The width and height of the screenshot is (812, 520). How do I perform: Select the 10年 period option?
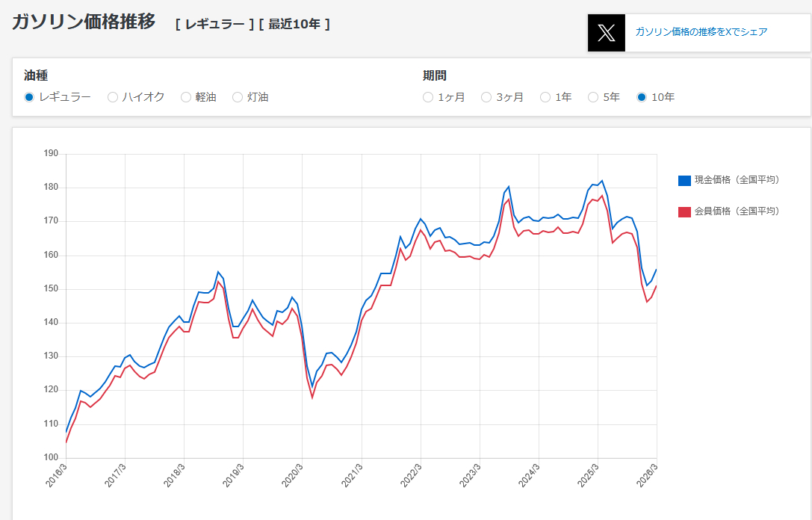tap(642, 97)
